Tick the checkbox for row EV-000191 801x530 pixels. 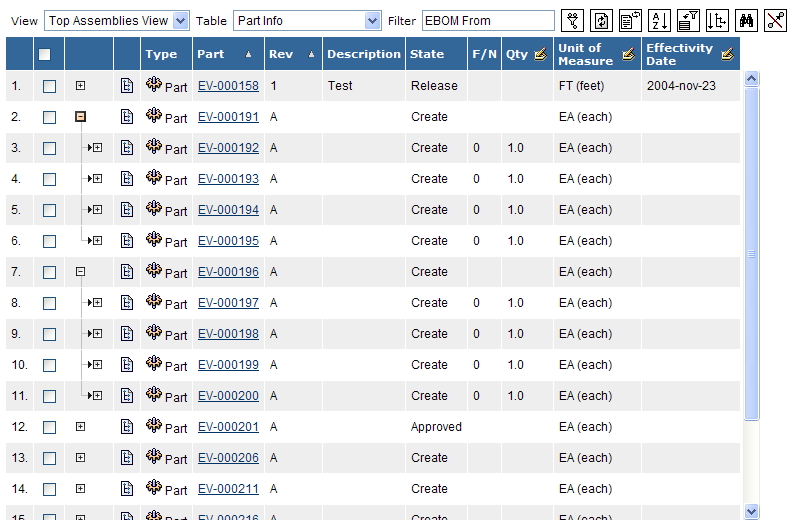(49, 117)
